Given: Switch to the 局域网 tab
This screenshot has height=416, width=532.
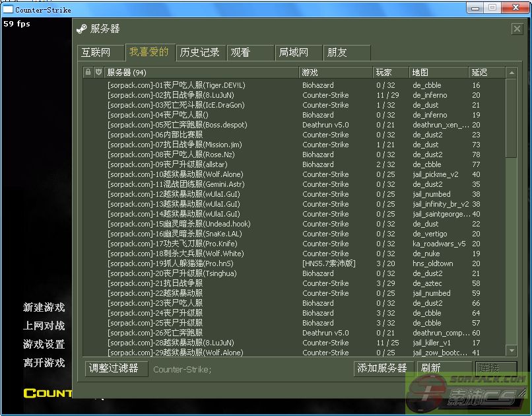Looking at the screenshot, I should (294, 53).
